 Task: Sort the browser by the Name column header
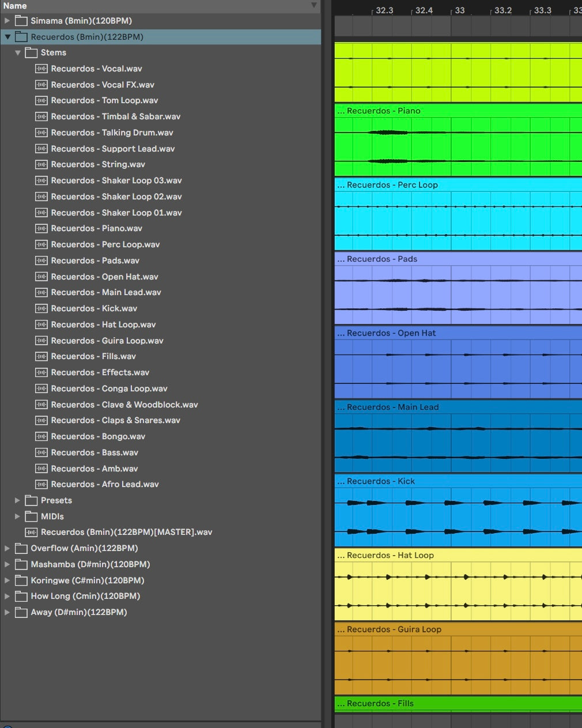click(15, 6)
